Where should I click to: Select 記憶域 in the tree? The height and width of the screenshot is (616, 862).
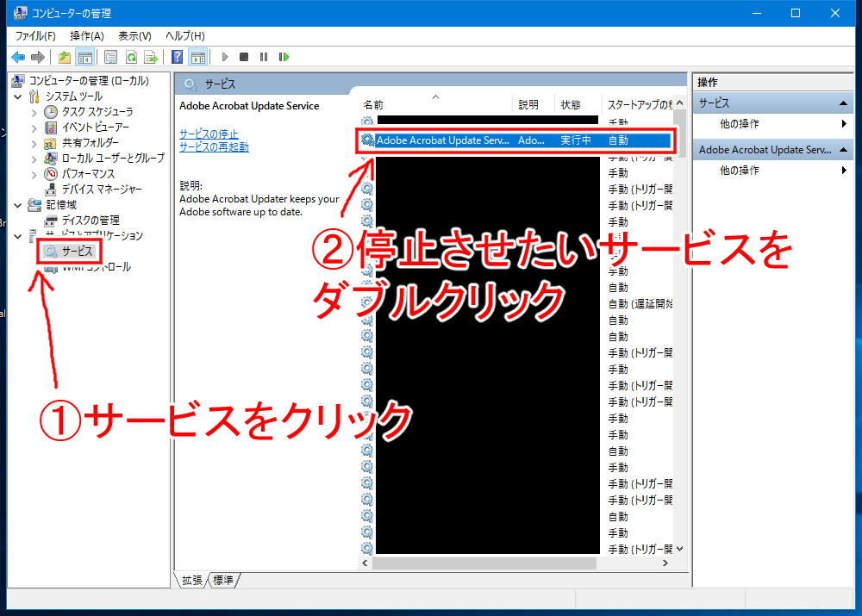(x=61, y=204)
